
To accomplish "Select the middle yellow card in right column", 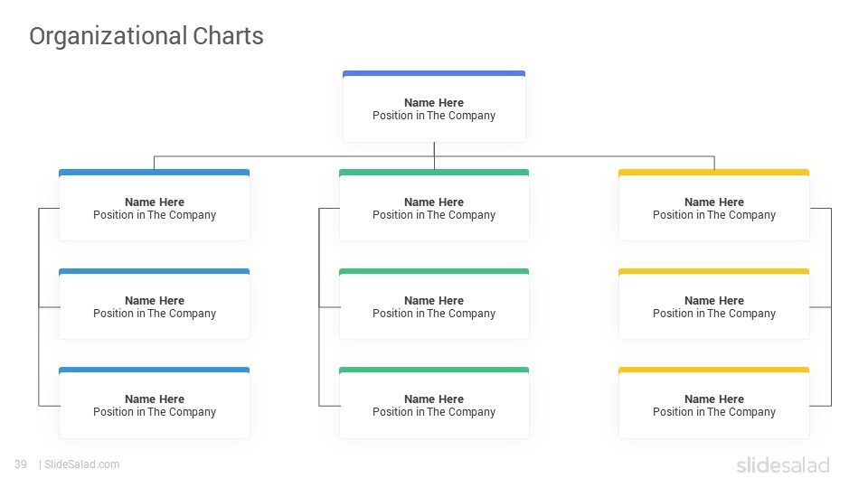I will pyautogui.click(x=713, y=304).
